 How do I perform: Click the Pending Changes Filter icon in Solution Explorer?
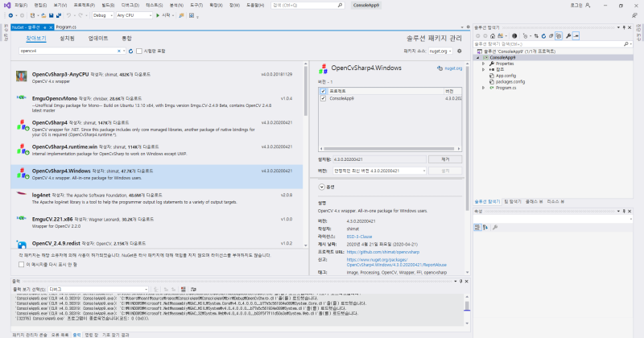coord(526,36)
